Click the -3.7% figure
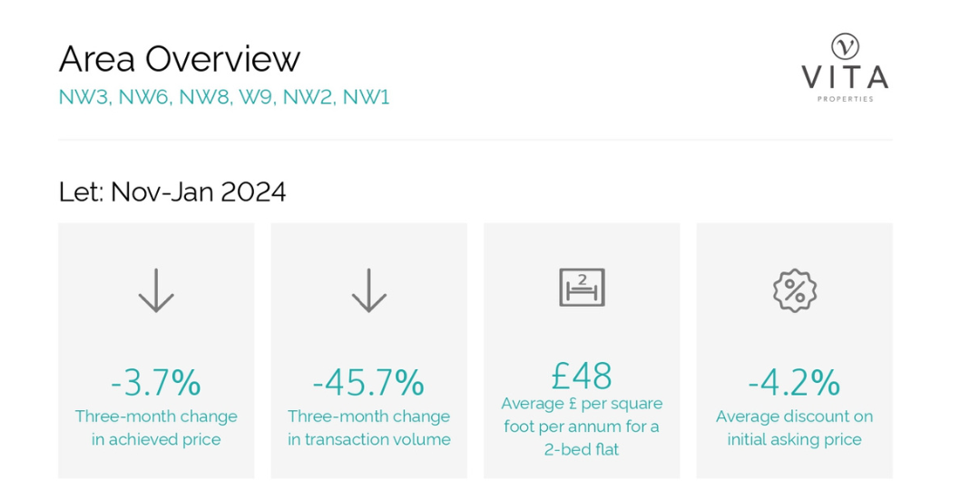 pos(156,383)
